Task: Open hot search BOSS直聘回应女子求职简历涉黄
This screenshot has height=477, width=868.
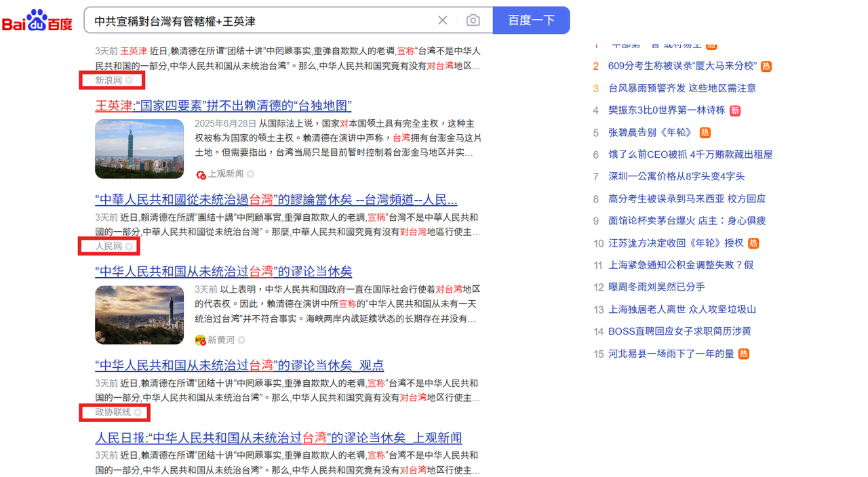Action: tap(679, 331)
